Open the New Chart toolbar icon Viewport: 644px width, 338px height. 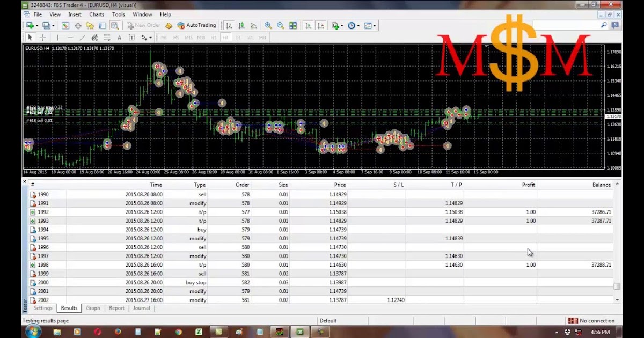(x=30, y=26)
